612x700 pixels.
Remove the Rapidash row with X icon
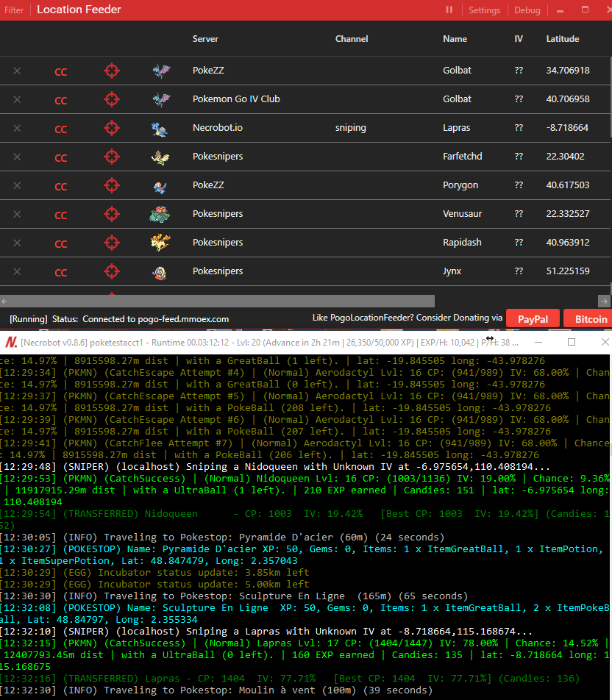tap(17, 243)
